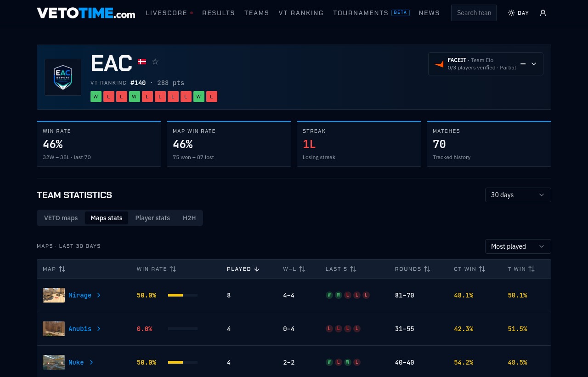Screen dimensions: 588x377
Task: Click the Anubis map thumbnail
Action: click(x=54, y=329)
